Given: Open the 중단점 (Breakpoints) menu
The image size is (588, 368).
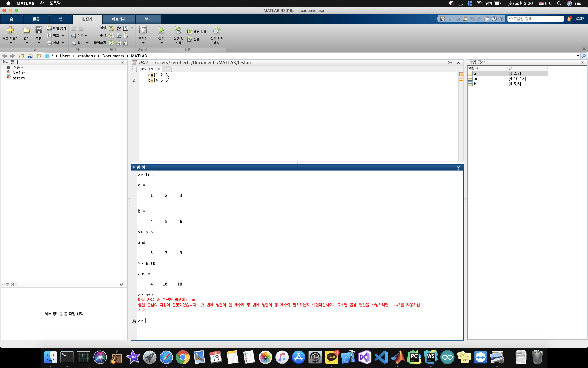Looking at the screenshot, I should coord(143,35).
